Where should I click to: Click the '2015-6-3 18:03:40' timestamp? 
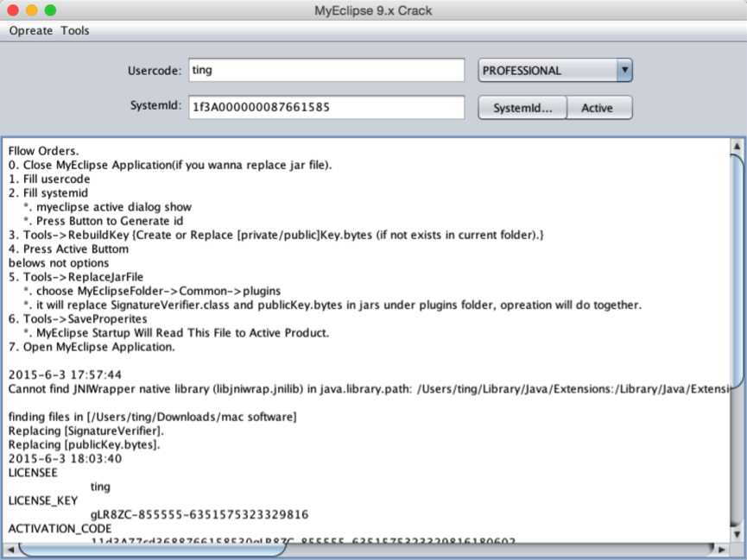tap(65, 459)
